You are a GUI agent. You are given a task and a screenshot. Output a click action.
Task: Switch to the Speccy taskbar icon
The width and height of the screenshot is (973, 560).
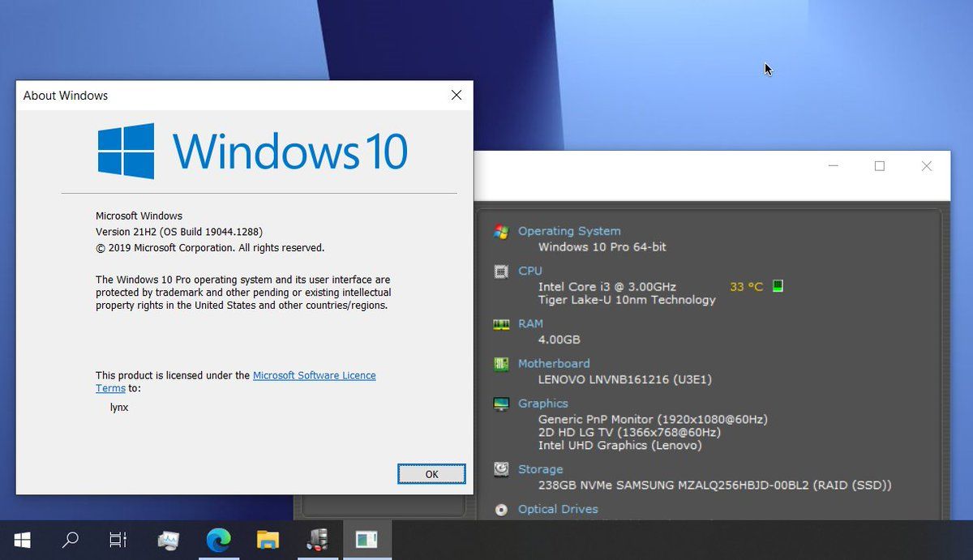317,540
